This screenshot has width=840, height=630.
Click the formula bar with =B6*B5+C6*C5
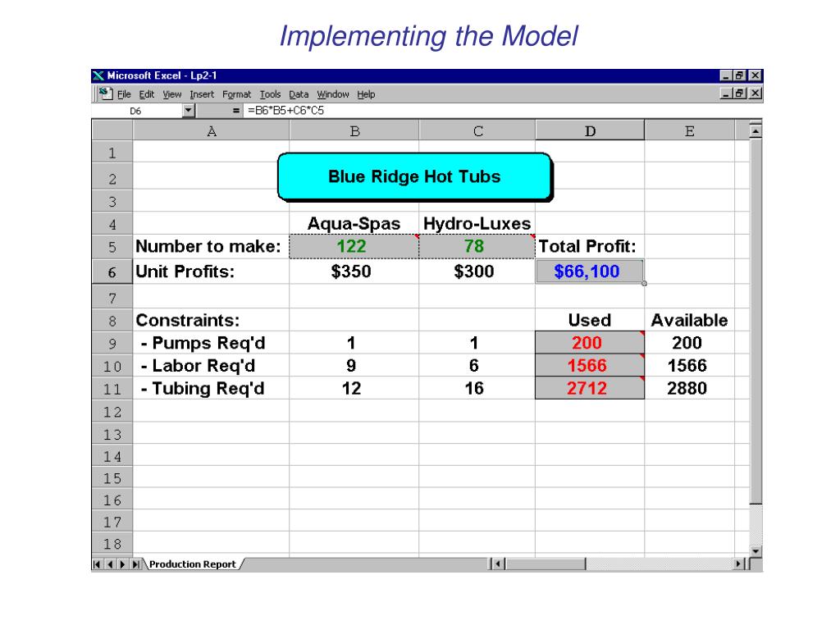tap(502, 111)
